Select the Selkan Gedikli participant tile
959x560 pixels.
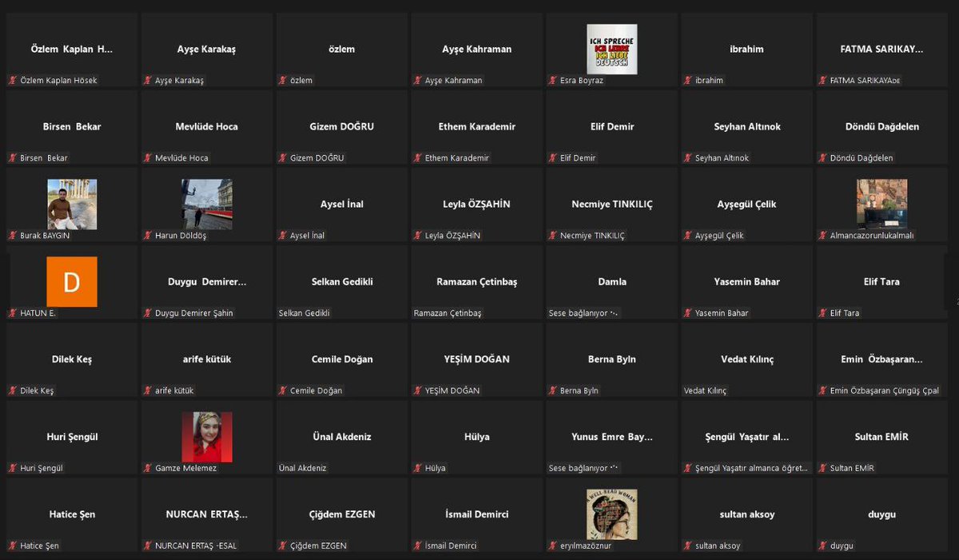[342, 282]
